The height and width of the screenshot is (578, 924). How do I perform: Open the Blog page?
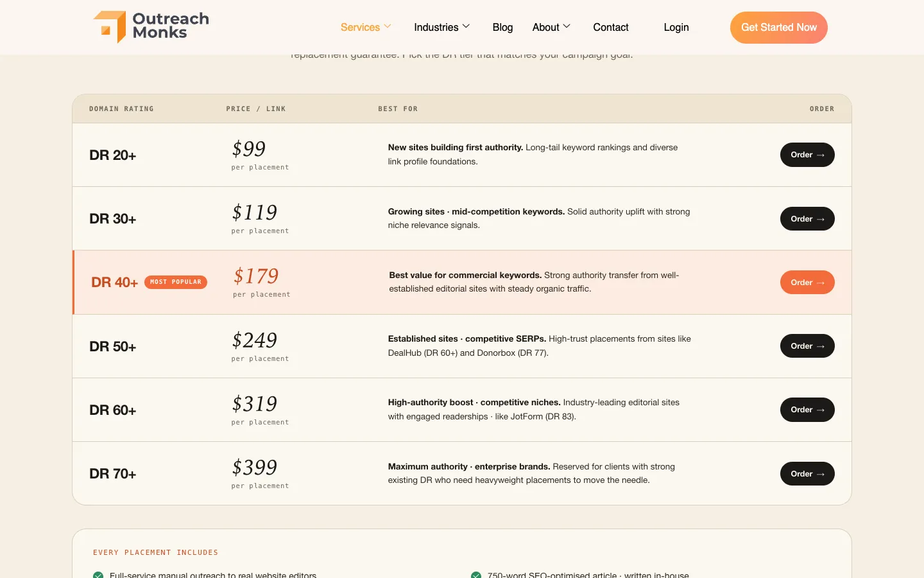click(502, 27)
